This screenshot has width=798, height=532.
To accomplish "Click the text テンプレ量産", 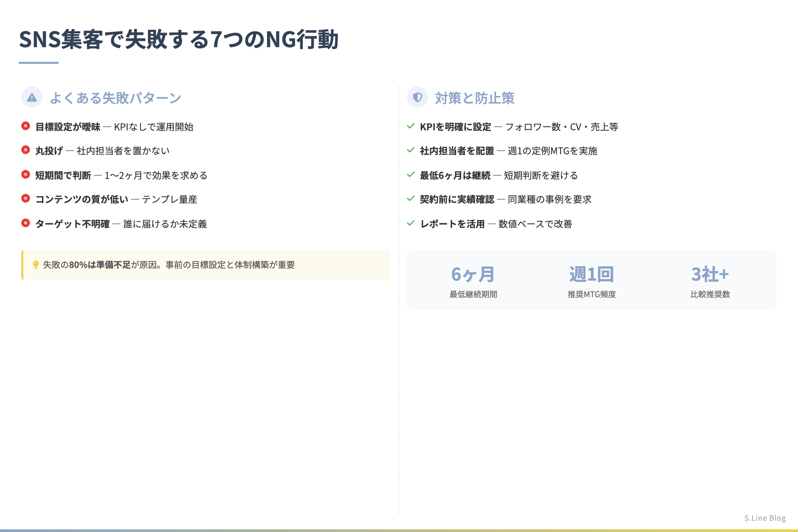I will 170,199.
